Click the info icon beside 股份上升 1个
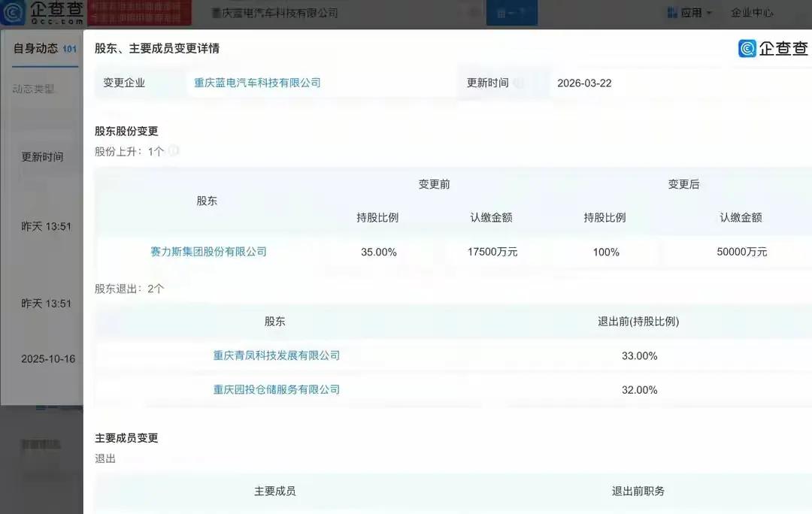The width and height of the screenshot is (812, 514). click(173, 150)
